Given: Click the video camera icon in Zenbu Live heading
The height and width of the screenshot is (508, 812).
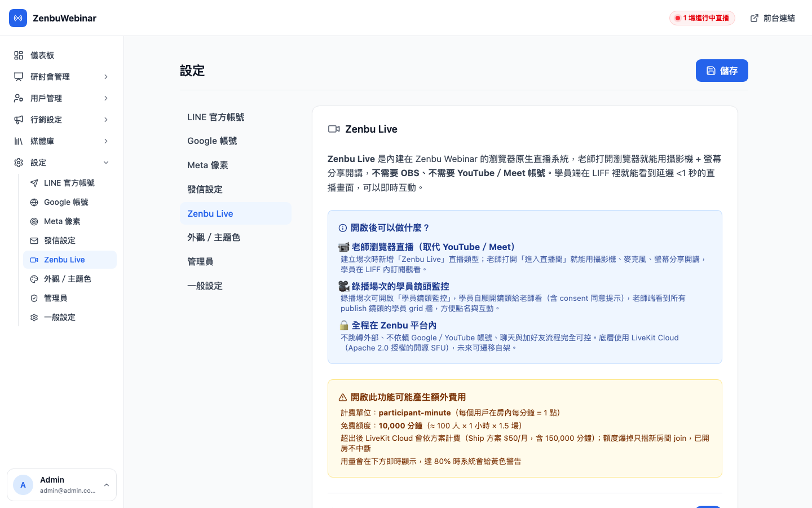Looking at the screenshot, I should (334, 129).
